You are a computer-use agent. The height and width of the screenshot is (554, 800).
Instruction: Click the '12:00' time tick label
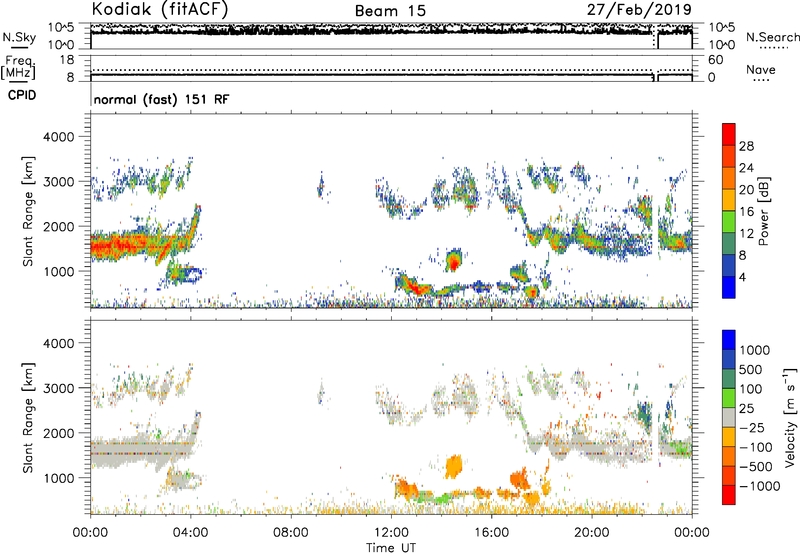tap(391, 533)
